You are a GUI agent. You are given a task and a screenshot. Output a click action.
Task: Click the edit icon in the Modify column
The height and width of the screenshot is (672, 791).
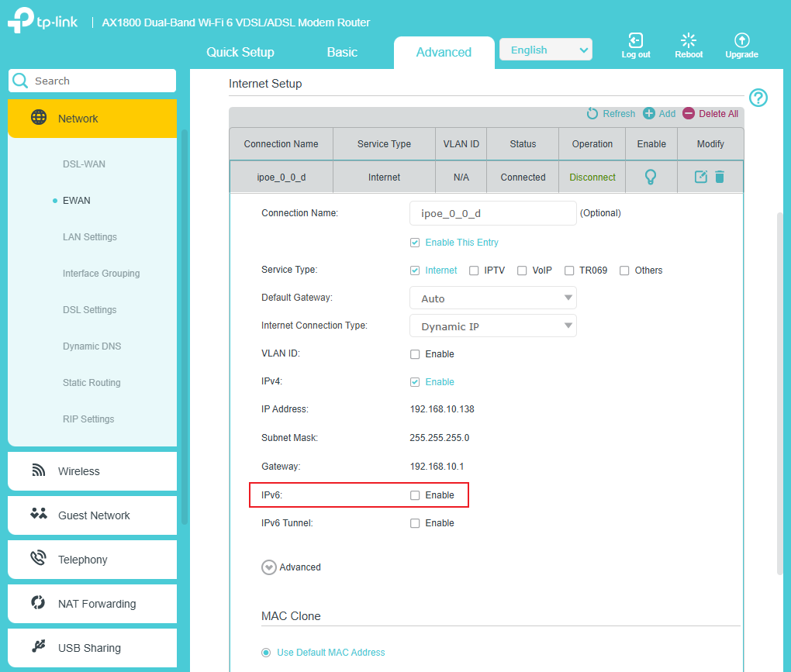[699, 177]
